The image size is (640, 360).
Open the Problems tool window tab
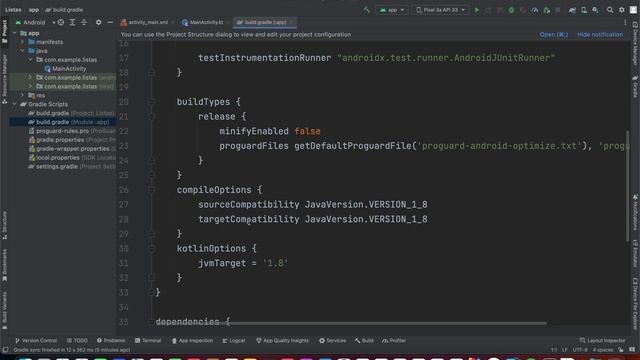(111, 340)
